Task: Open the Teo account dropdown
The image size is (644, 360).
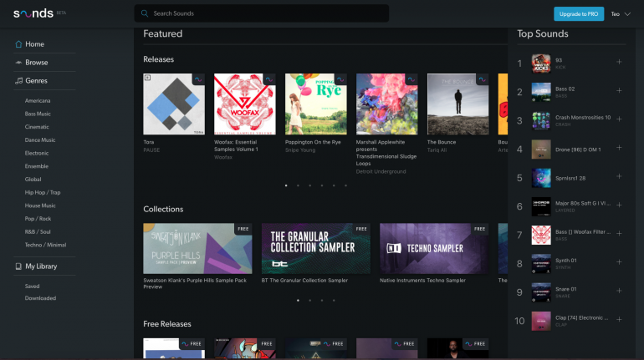Action: pos(621,14)
